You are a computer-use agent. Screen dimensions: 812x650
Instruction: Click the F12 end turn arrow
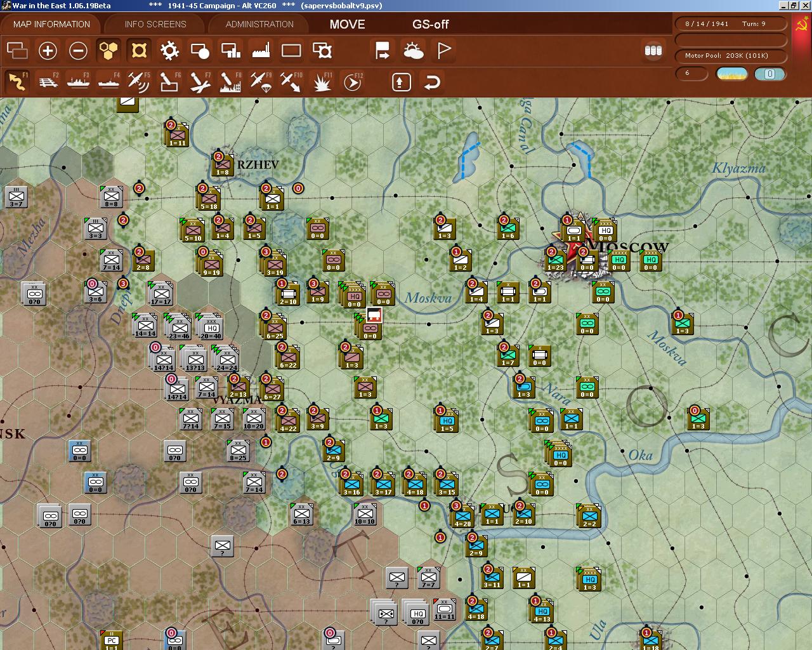pos(352,82)
